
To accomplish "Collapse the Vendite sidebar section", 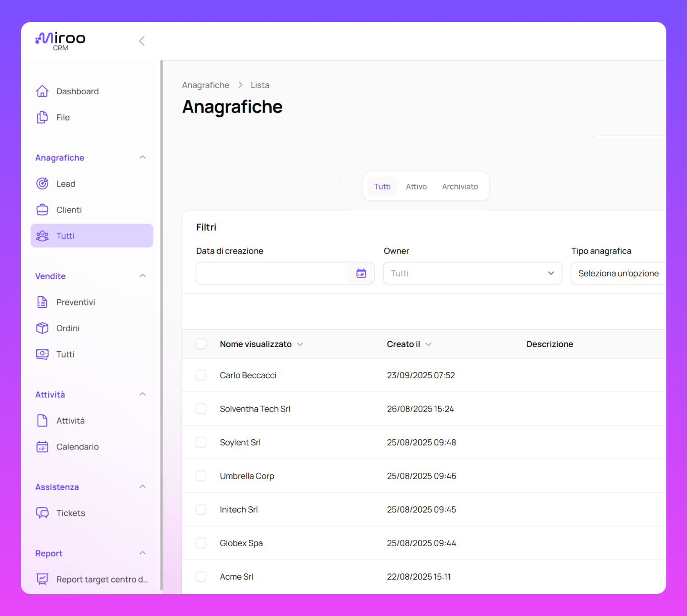I will pos(142,276).
